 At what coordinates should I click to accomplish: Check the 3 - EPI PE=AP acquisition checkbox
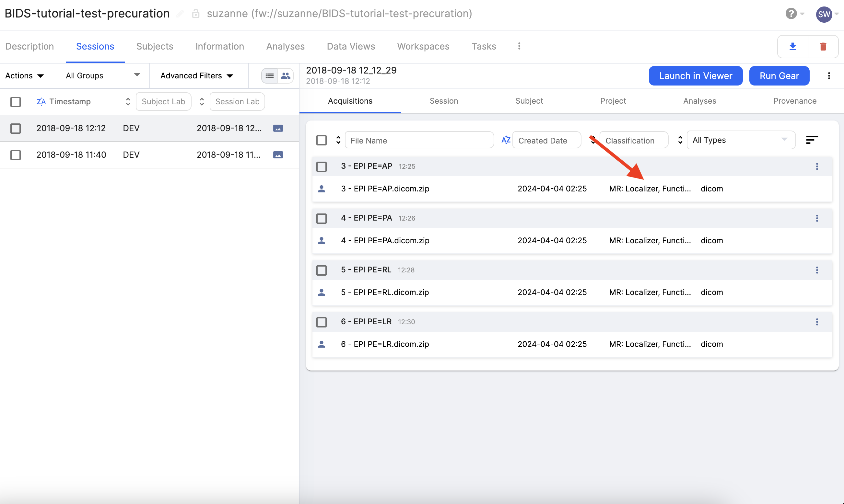coord(322,167)
